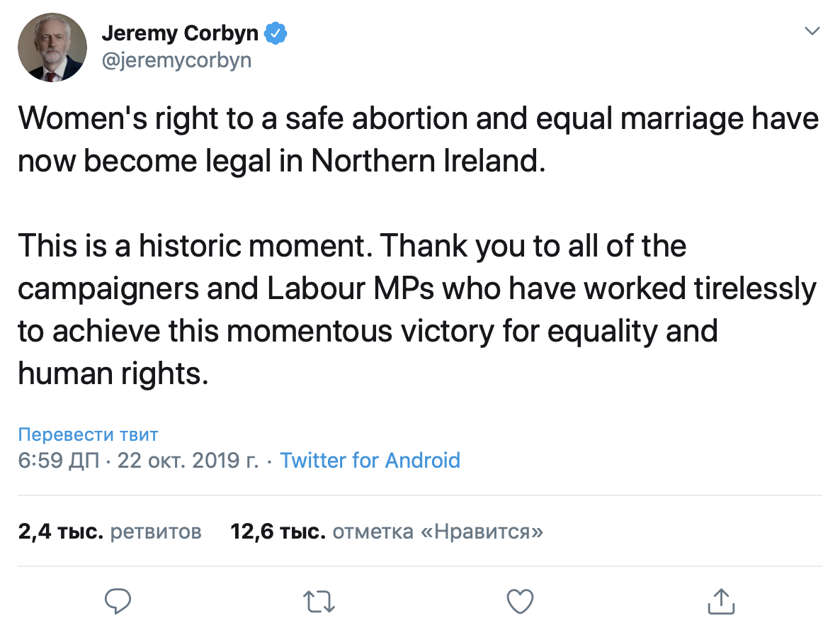
Task: Open the share tweet icon
Action: pyautogui.click(x=722, y=601)
